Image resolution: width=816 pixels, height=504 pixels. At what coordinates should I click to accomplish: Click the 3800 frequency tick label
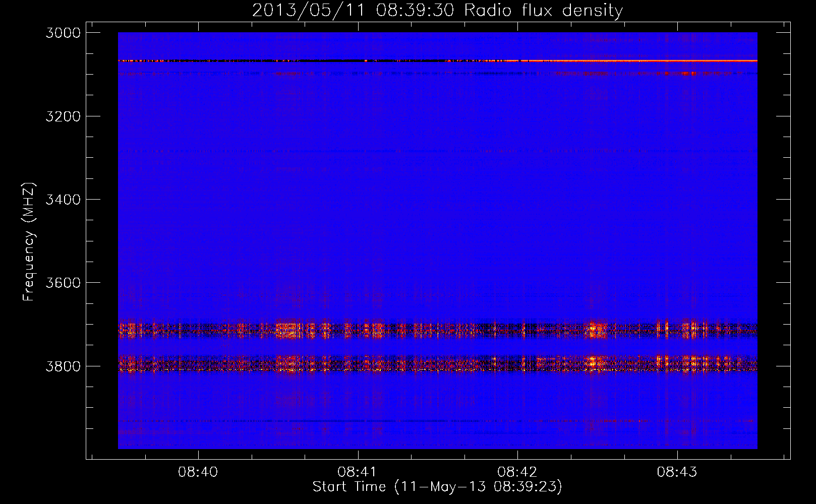[63, 366]
